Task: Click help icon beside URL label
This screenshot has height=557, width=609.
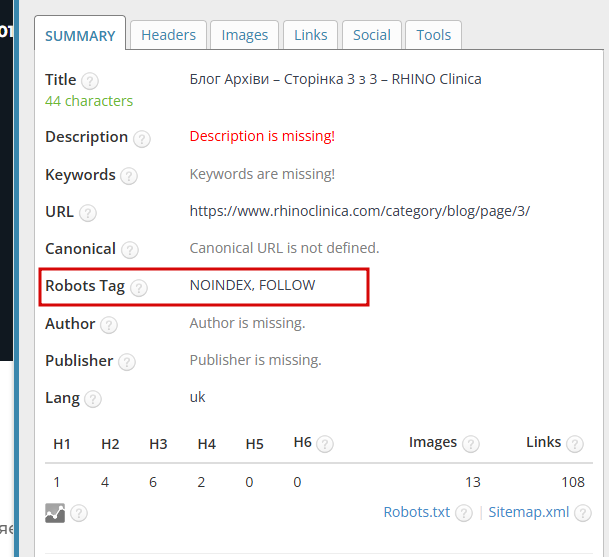Action: [88, 213]
